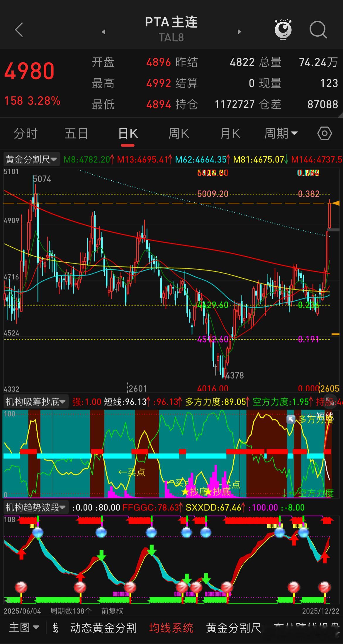Select the 周K tab

[179, 133]
